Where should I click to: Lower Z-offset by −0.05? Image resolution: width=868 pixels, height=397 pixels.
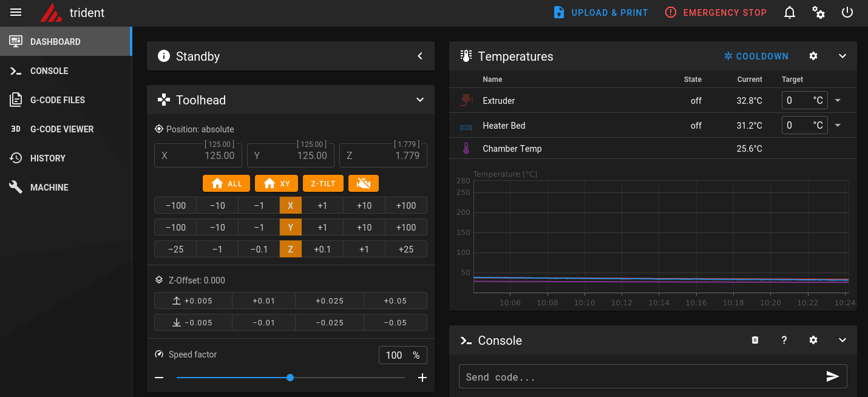pyautogui.click(x=396, y=322)
